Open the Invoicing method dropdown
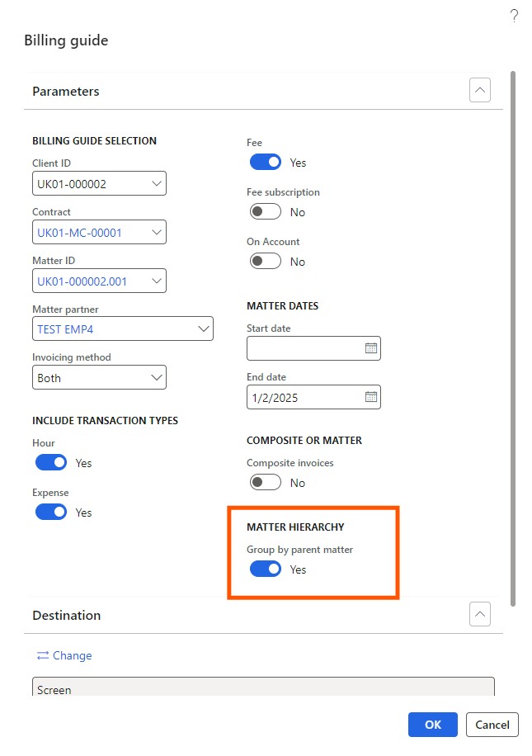532x756 pixels. 99,377
